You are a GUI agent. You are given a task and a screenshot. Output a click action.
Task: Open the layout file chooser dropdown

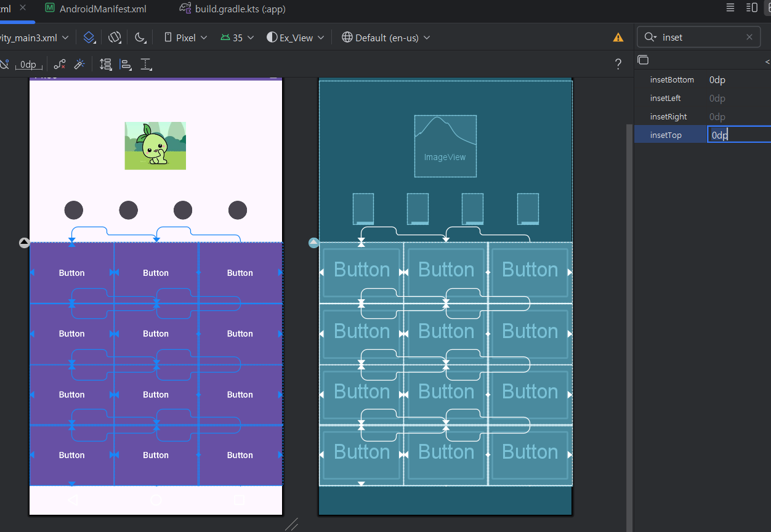click(34, 38)
